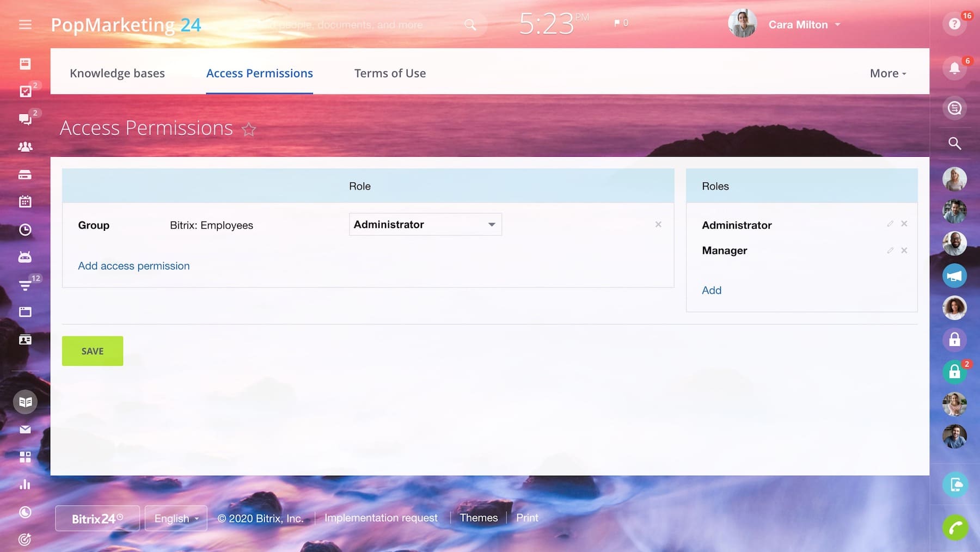The image size is (980, 552).
Task: Switch to the Knowledge bases tab
Action: click(117, 73)
